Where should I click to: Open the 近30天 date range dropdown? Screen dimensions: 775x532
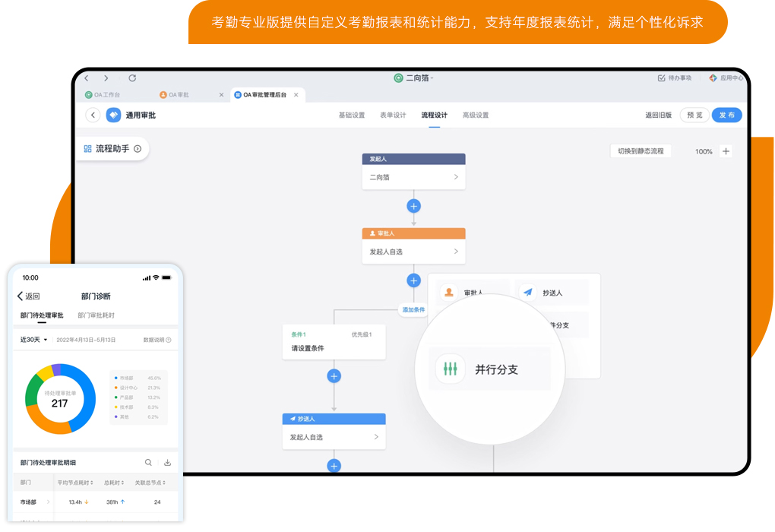point(34,340)
